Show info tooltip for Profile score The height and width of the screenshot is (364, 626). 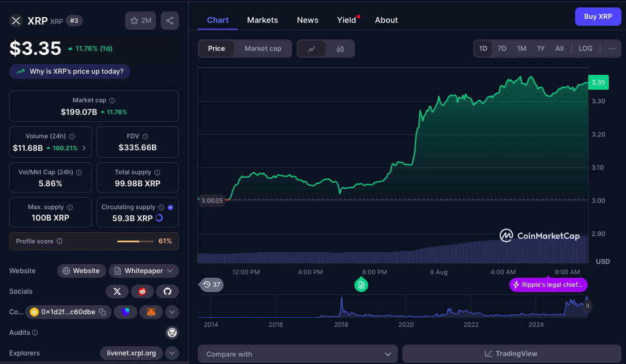tap(59, 241)
